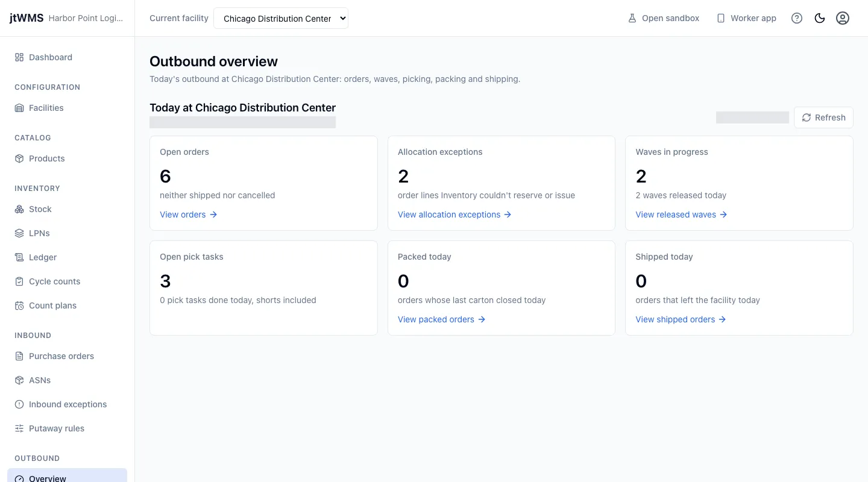The width and height of the screenshot is (868, 482).
Task: Click the Count plans calendar icon
Action: pyautogui.click(x=19, y=305)
